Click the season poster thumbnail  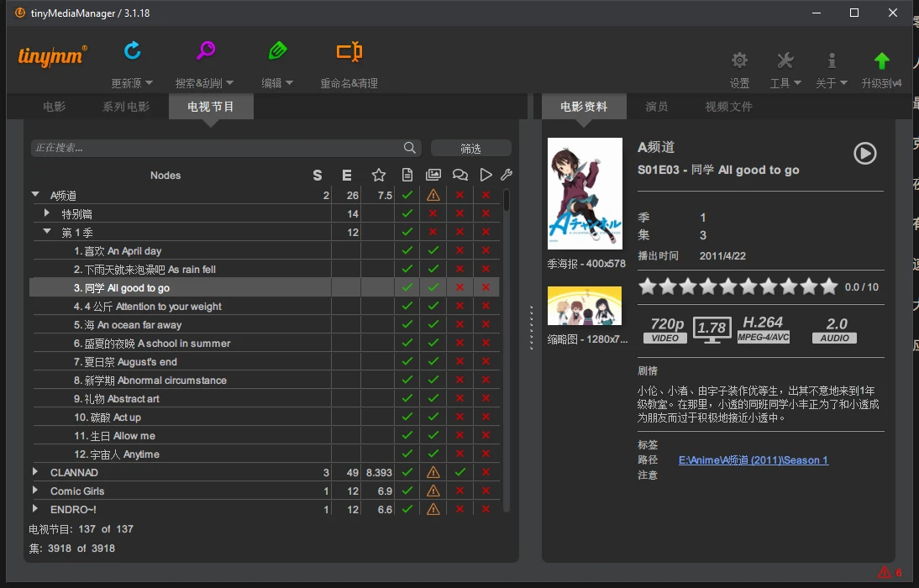pos(585,193)
